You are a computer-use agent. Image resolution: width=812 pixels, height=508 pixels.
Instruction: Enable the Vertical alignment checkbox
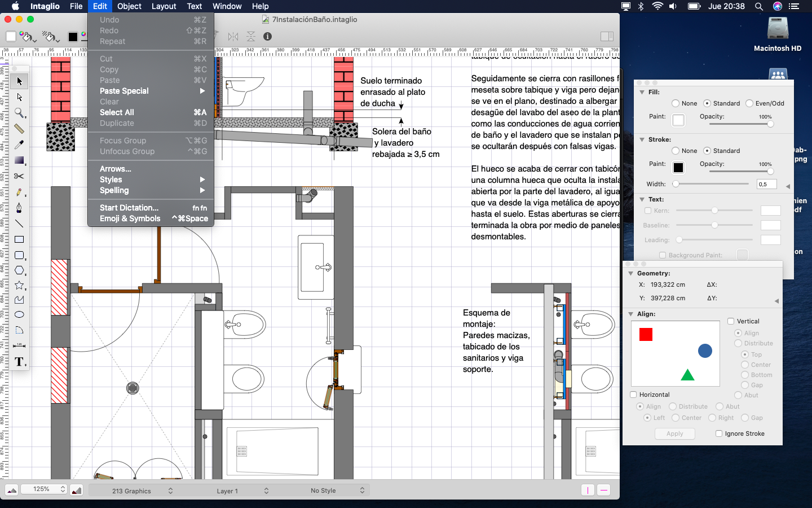731,321
